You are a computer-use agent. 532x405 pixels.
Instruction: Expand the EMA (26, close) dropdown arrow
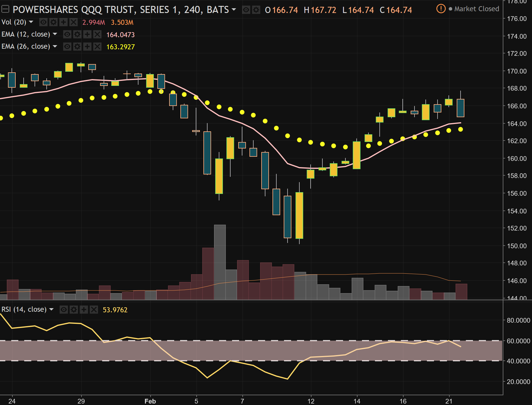[x=55, y=46]
